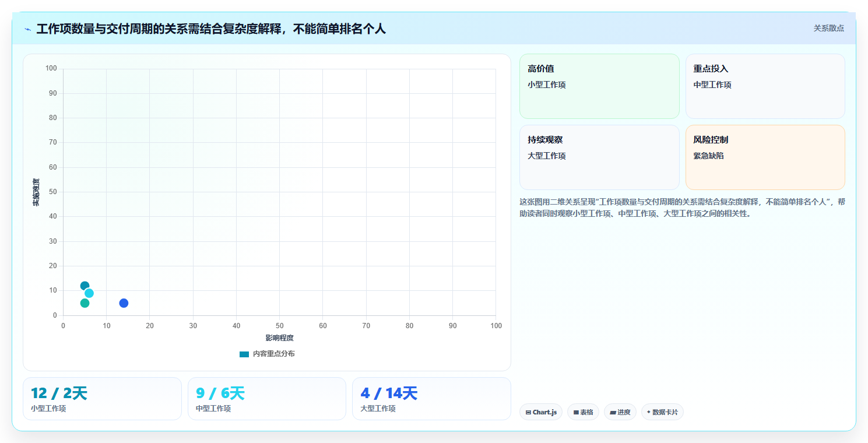Image resolution: width=868 pixels, height=443 pixels.
Task: Click the 100 tick label on the y-axis
Action: pos(51,69)
